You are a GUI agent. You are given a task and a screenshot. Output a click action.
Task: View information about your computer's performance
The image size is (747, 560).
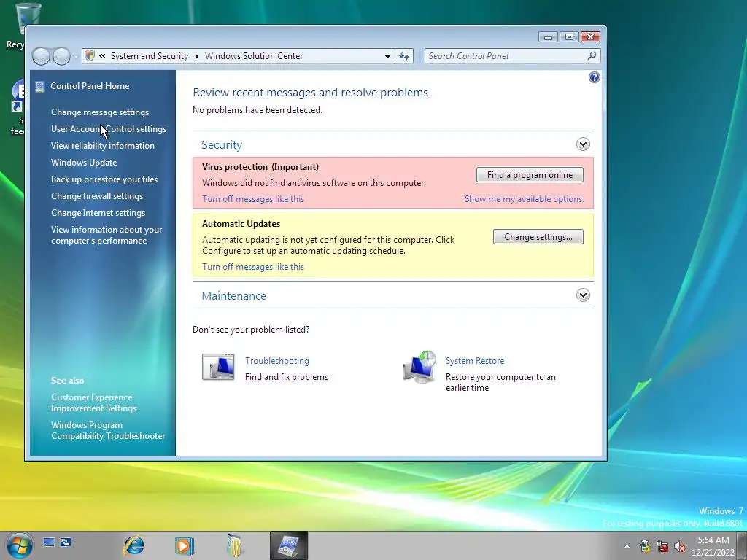[107, 236]
